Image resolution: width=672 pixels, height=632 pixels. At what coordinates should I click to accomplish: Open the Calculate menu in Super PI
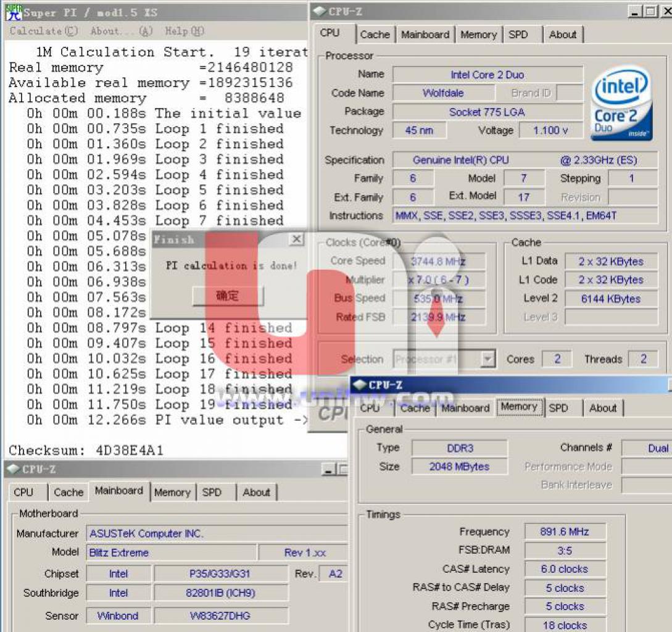(44, 31)
